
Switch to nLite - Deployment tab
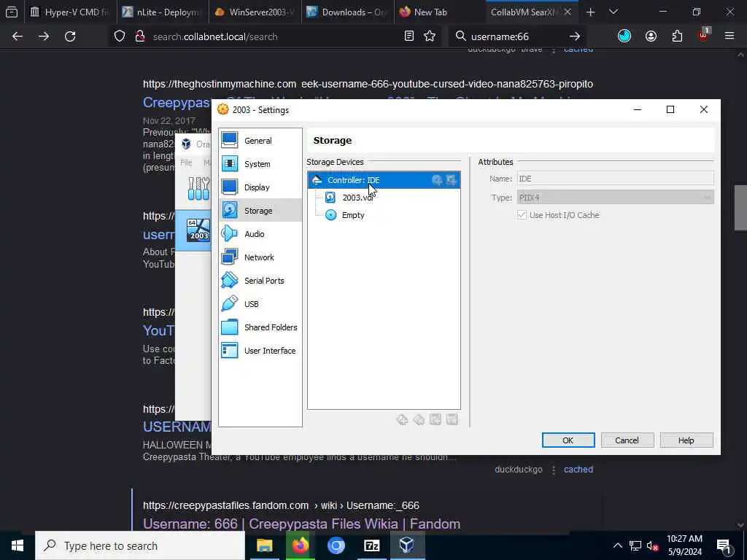162,12
